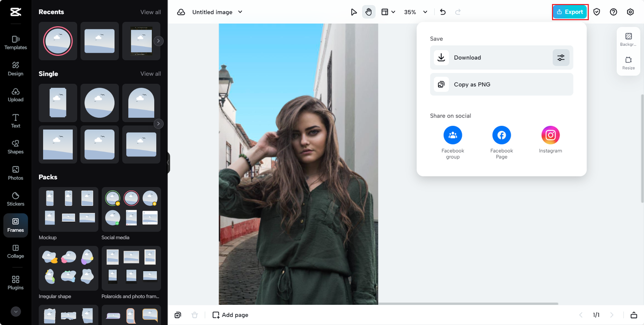
Task: Choose the rounded rectangle frame in Recents
Action: click(x=100, y=41)
